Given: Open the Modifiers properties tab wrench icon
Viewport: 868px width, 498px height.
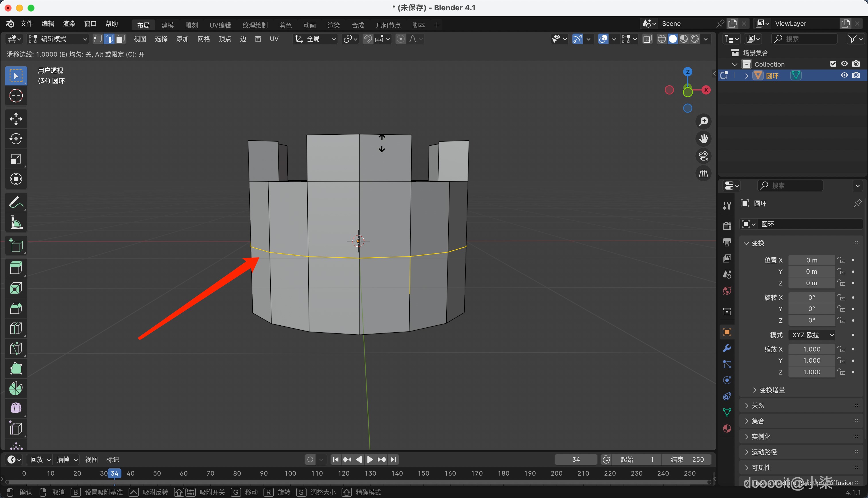Looking at the screenshot, I should (x=727, y=348).
